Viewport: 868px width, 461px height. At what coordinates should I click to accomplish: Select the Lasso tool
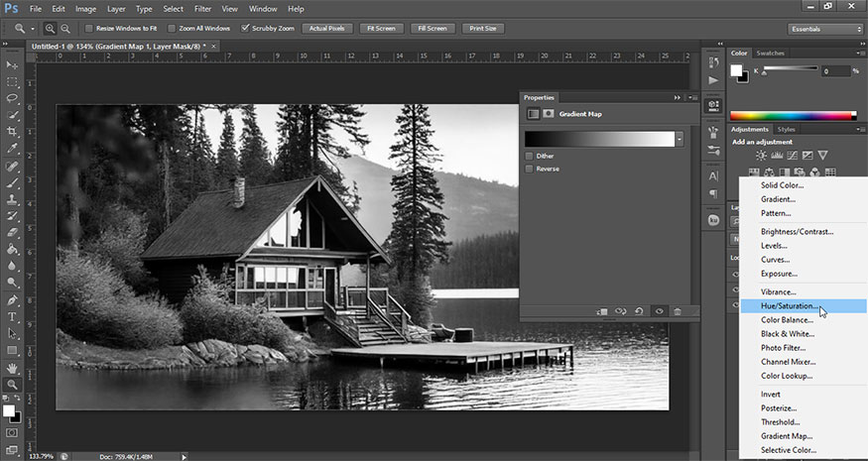coord(13,99)
